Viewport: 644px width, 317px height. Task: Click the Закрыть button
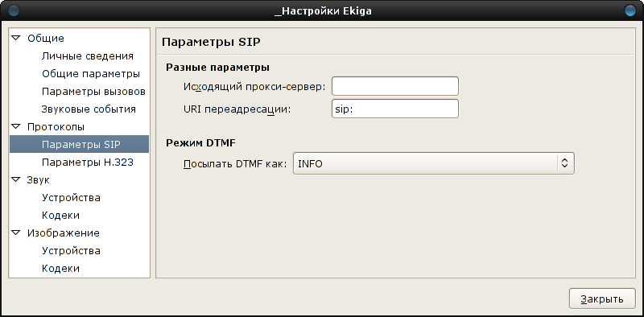[x=602, y=298]
